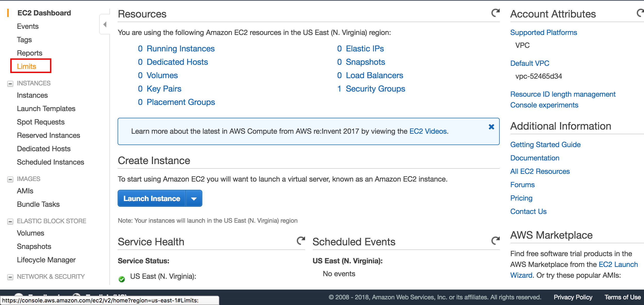Open the Security Groups resource link
This screenshot has height=305, width=644.
375,89
